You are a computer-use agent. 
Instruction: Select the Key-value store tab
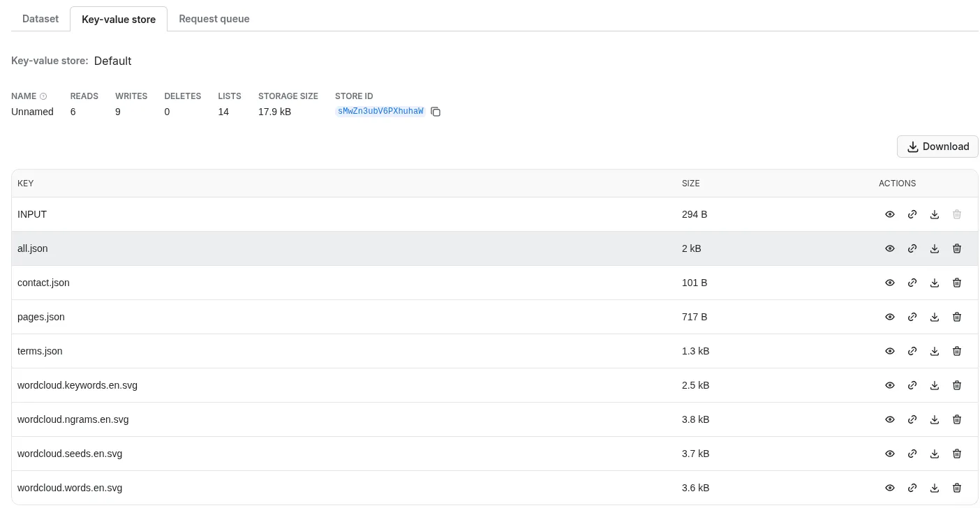tap(119, 20)
